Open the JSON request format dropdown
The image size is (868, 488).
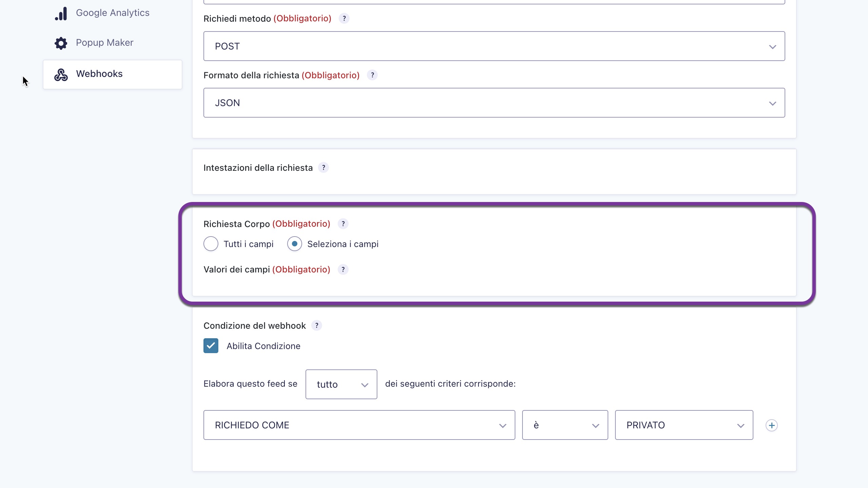(x=494, y=103)
